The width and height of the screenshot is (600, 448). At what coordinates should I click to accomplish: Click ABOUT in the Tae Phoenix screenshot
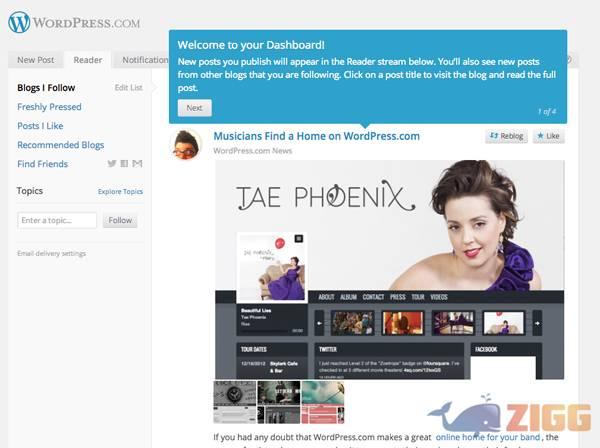click(326, 297)
